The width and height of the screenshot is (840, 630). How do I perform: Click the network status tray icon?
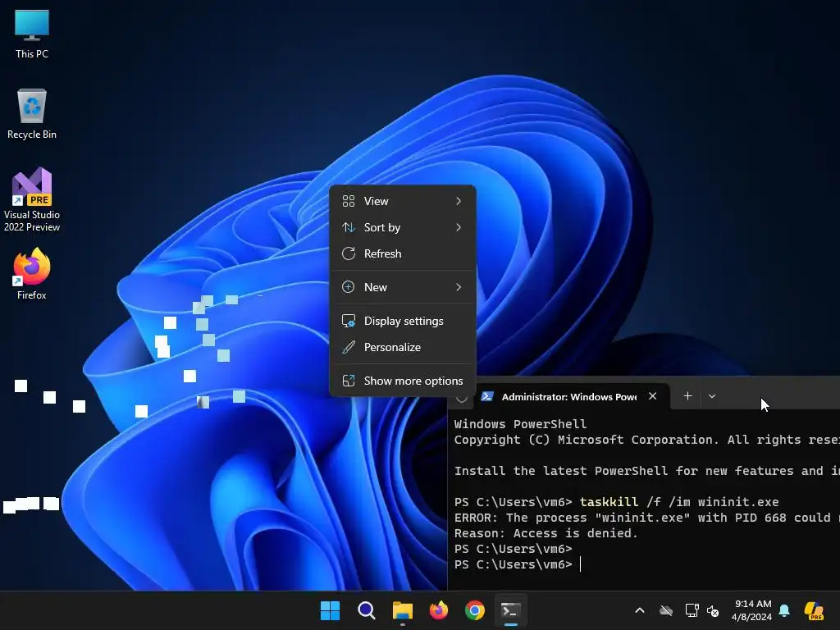point(692,610)
